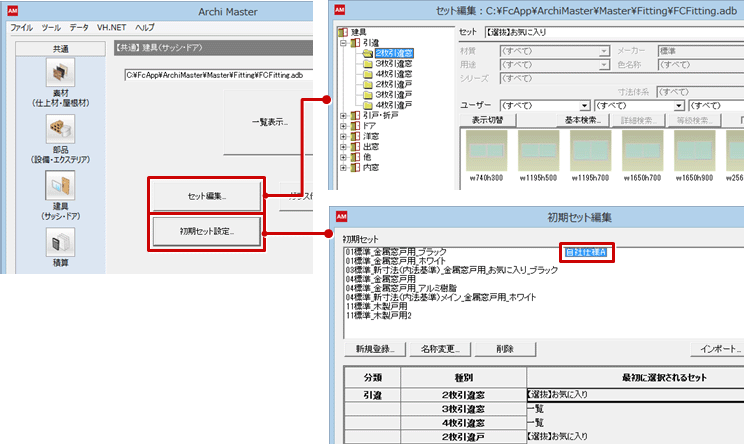Open the 積算 icon in sidebar
The image size is (744, 444).
(x=60, y=242)
